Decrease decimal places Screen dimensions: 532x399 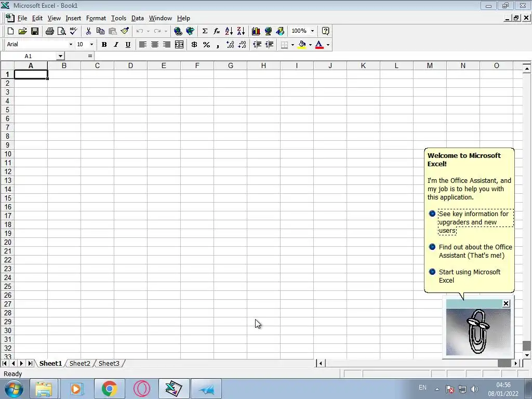click(x=242, y=45)
